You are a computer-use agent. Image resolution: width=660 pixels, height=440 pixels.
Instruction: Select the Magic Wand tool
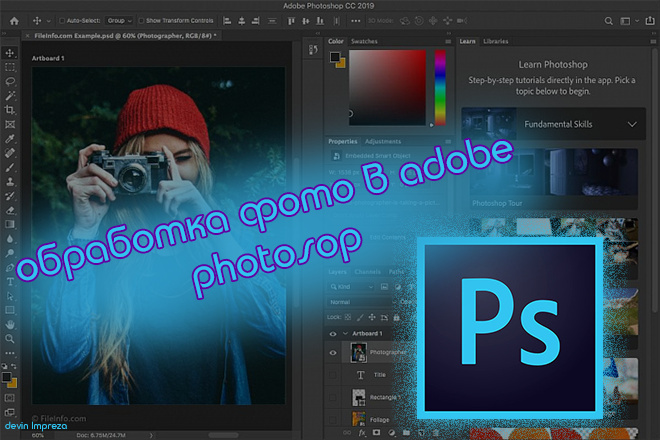coord(10,96)
